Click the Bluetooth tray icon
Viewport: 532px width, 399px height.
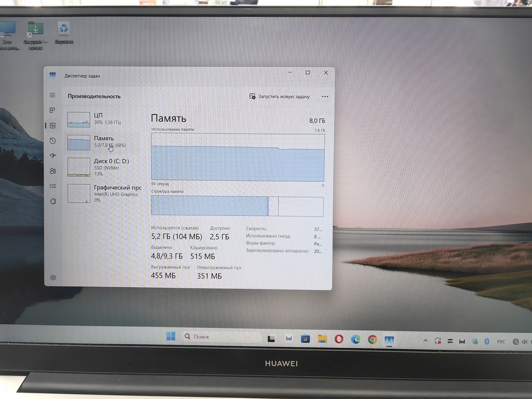pos(487,342)
